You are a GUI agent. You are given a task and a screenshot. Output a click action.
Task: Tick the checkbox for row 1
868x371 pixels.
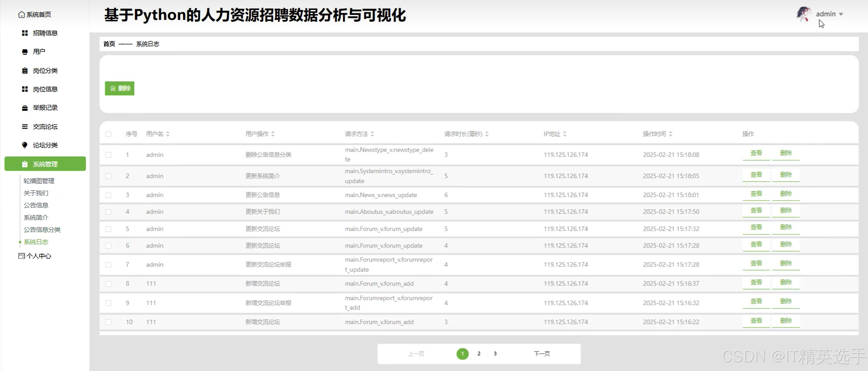point(108,155)
